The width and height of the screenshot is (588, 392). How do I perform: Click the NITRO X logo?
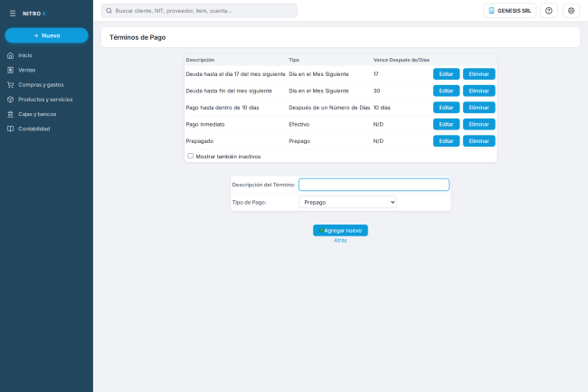34,14
